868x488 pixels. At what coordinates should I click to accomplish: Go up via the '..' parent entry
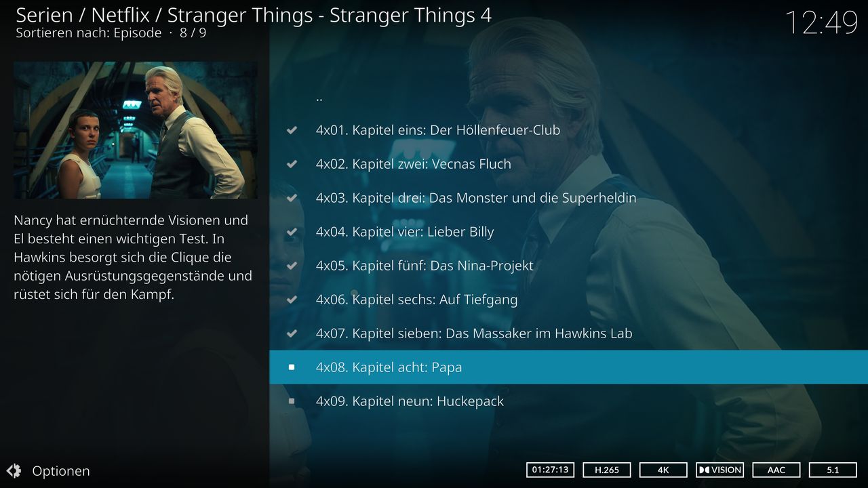[568, 96]
